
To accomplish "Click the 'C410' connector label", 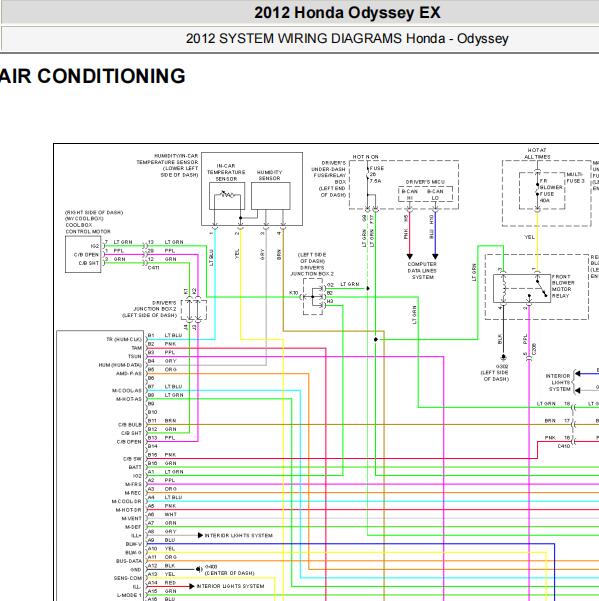I will (x=564, y=446).
